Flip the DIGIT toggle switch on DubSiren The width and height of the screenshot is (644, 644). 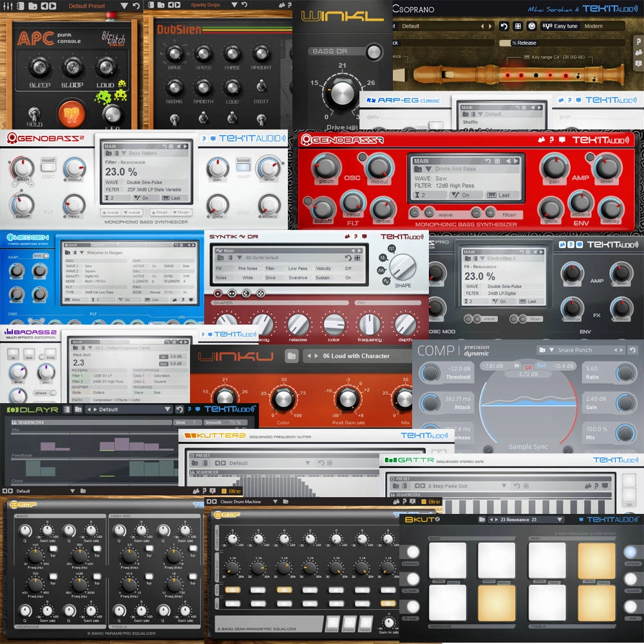(261, 86)
